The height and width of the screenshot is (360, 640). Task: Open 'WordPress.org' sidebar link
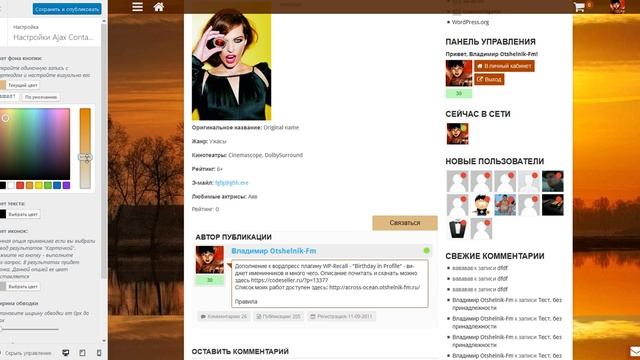click(x=470, y=22)
